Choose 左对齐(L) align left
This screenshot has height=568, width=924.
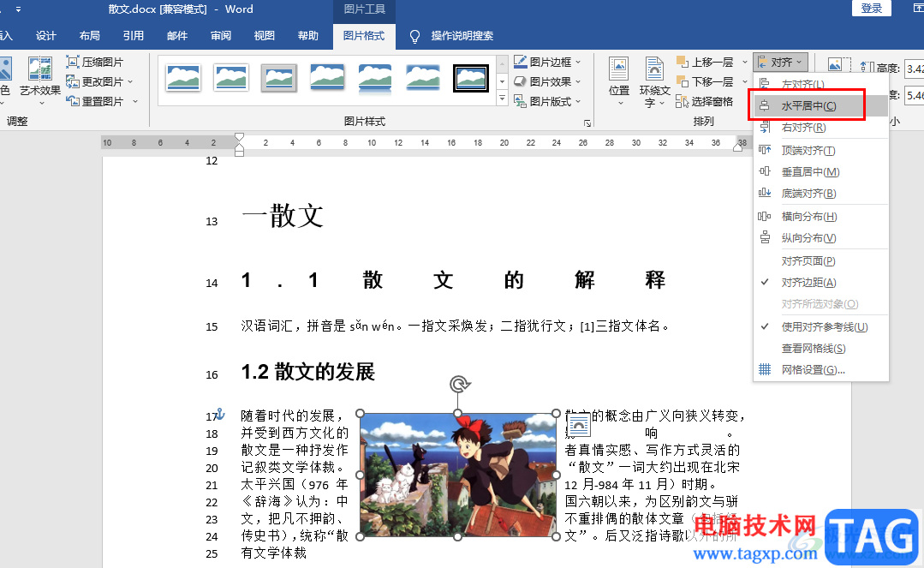coord(820,85)
